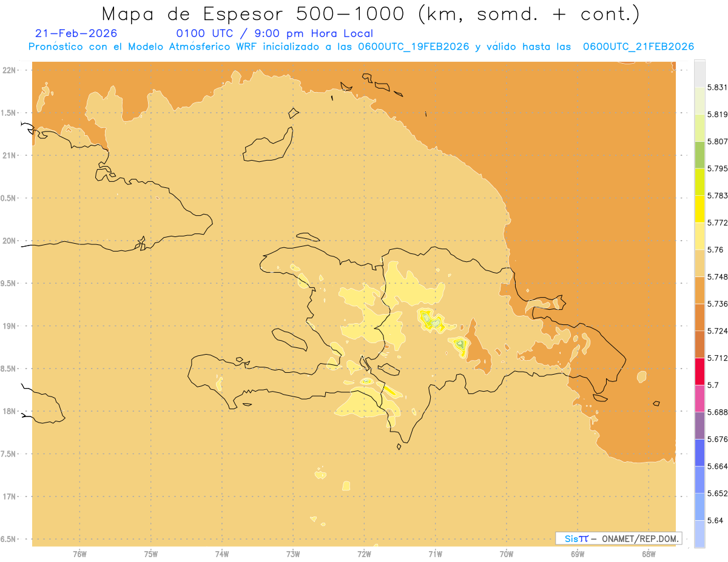Click the 69W longitude axis label
728x562 pixels.
[x=578, y=554]
